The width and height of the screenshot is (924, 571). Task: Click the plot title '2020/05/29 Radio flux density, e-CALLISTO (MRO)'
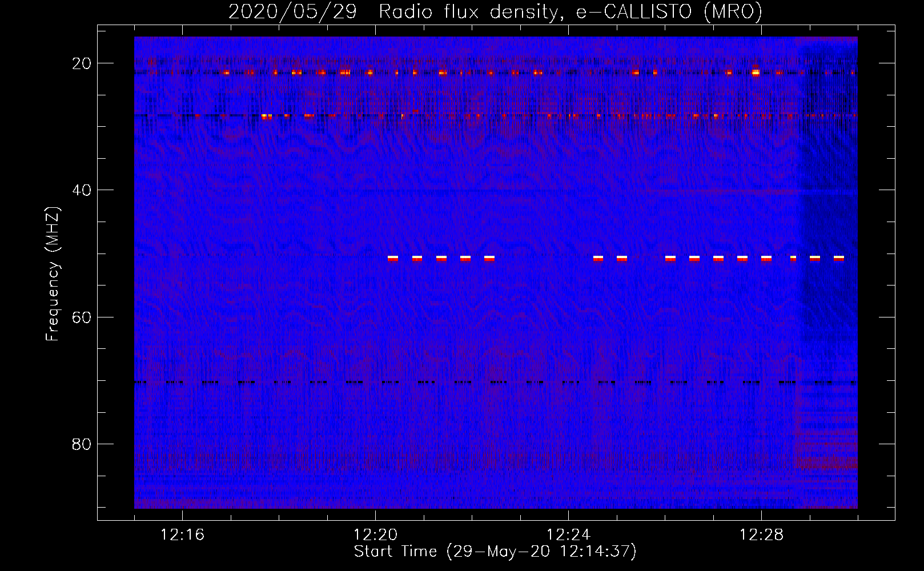(x=495, y=11)
